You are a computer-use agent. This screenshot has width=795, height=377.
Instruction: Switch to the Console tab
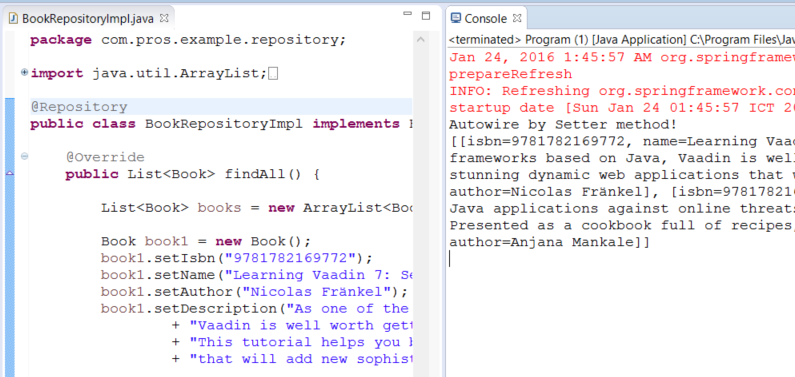coord(486,19)
